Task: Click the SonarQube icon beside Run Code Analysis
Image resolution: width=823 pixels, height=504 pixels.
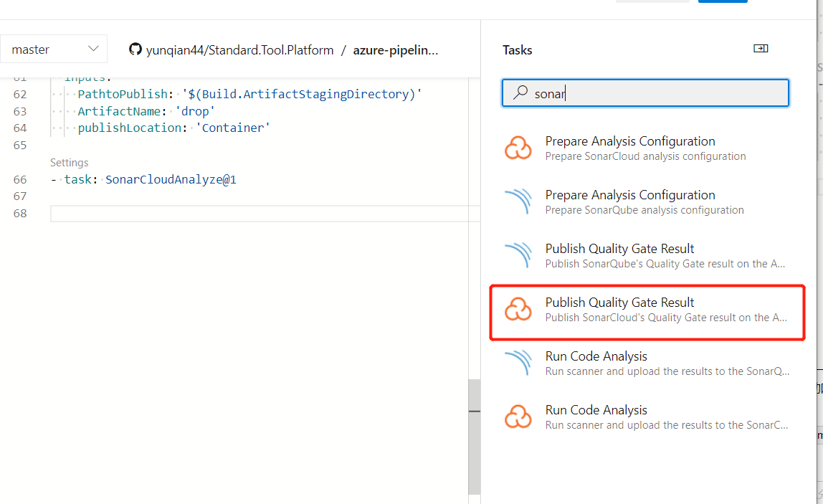Action: click(518, 362)
